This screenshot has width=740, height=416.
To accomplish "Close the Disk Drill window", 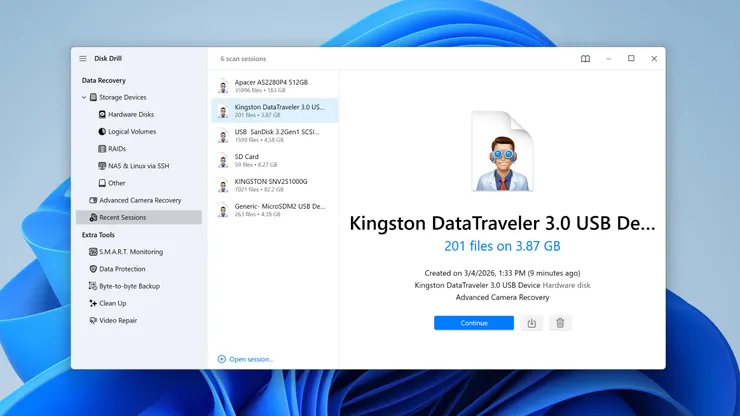I will tap(654, 59).
